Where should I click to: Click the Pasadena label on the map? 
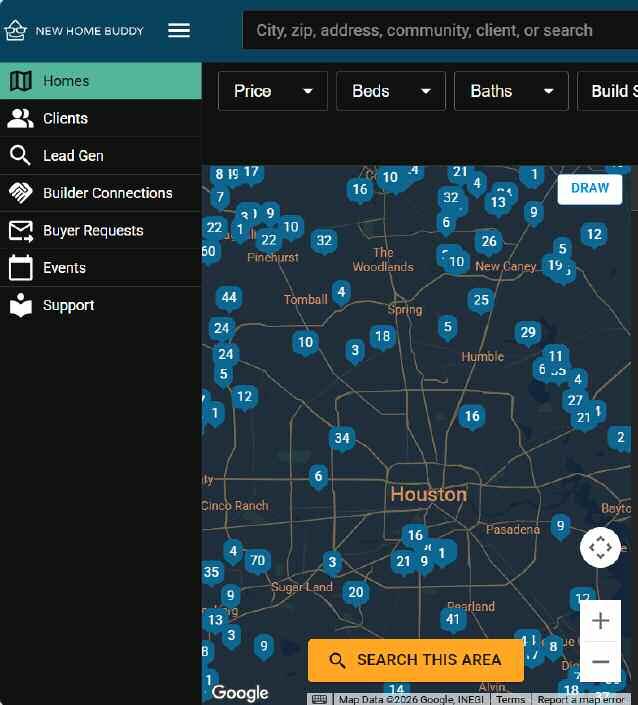(513, 530)
